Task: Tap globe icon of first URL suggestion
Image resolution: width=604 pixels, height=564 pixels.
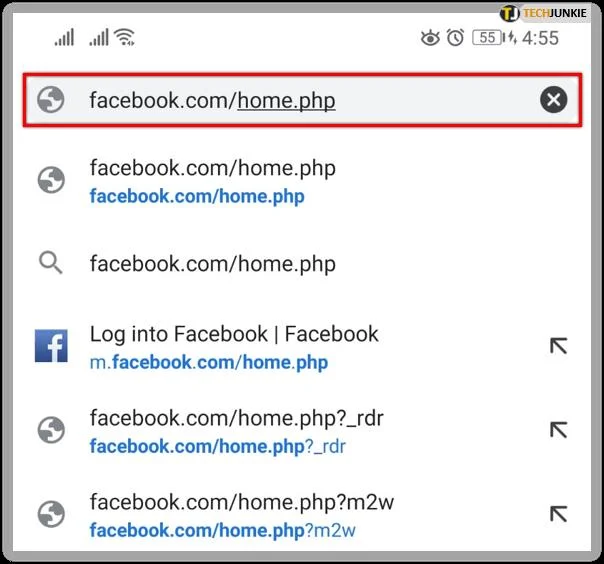Action: pyautogui.click(x=51, y=180)
